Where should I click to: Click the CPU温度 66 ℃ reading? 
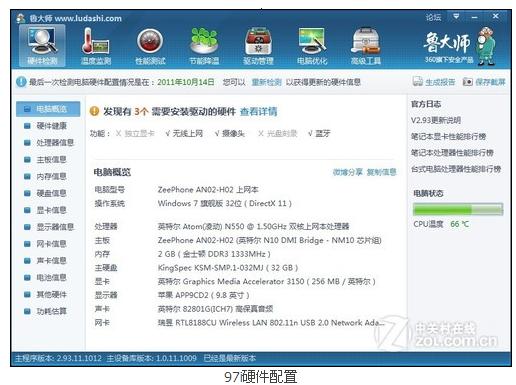click(x=441, y=224)
